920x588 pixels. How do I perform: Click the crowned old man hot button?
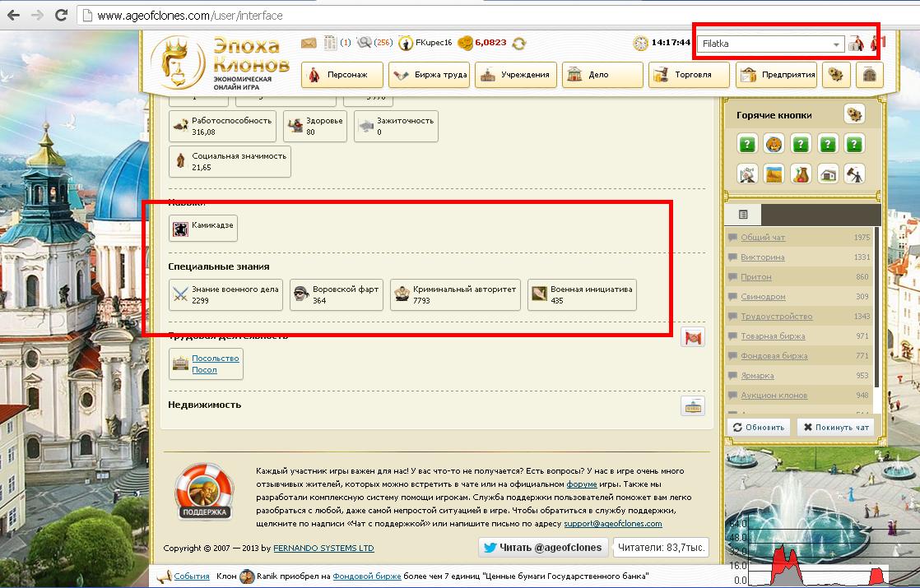pyautogui.click(x=747, y=174)
